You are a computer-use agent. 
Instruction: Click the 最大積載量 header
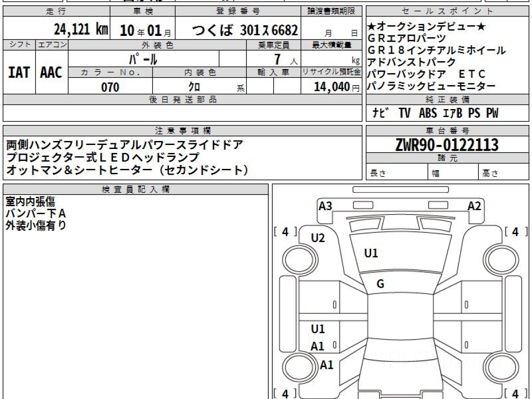[x=332, y=45]
